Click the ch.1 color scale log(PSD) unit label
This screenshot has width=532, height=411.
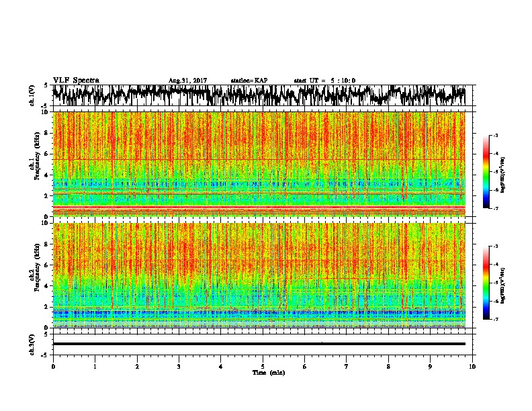[x=503, y=175]
